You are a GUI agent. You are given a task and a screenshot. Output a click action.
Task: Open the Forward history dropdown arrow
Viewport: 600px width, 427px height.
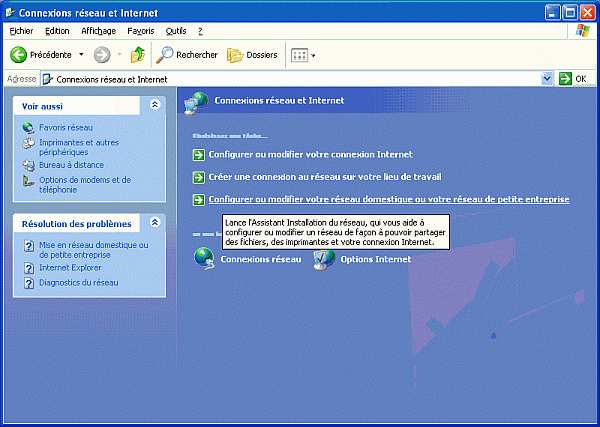pos(119,55)
